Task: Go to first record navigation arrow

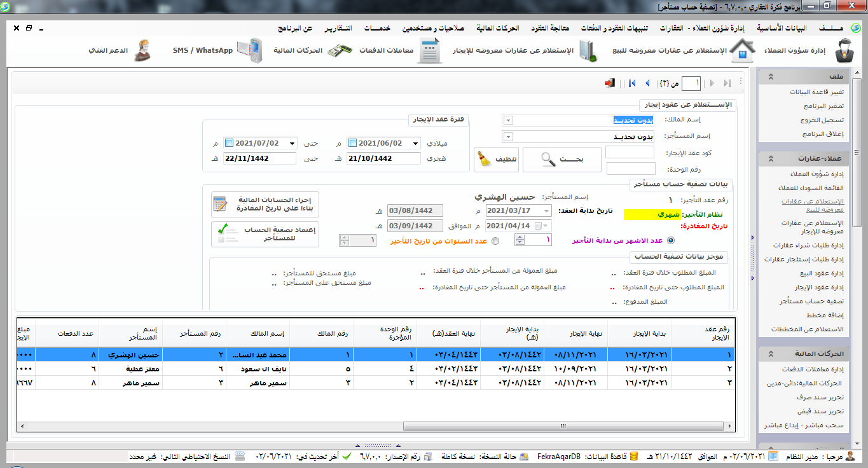Action: pyautogui.click(x=632, y=83)
